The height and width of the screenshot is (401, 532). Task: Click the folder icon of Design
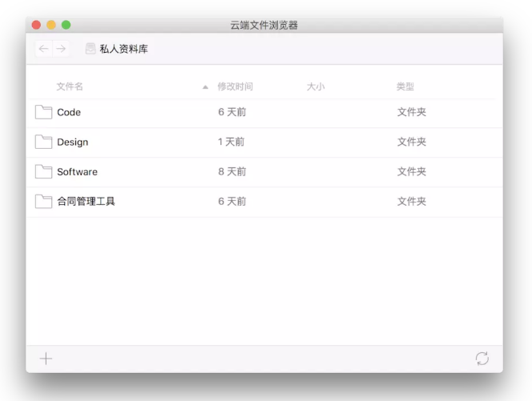43,142
